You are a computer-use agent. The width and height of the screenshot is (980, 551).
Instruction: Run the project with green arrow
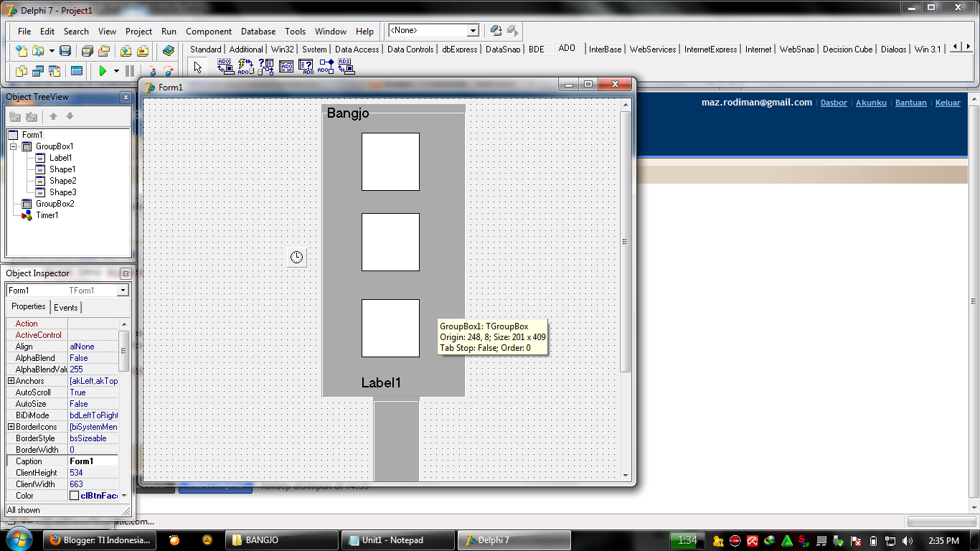click(103, 71)
